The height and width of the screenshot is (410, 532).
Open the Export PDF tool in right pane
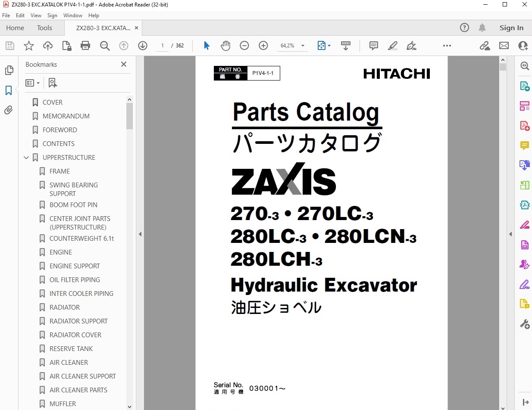(x=525, y=85)
